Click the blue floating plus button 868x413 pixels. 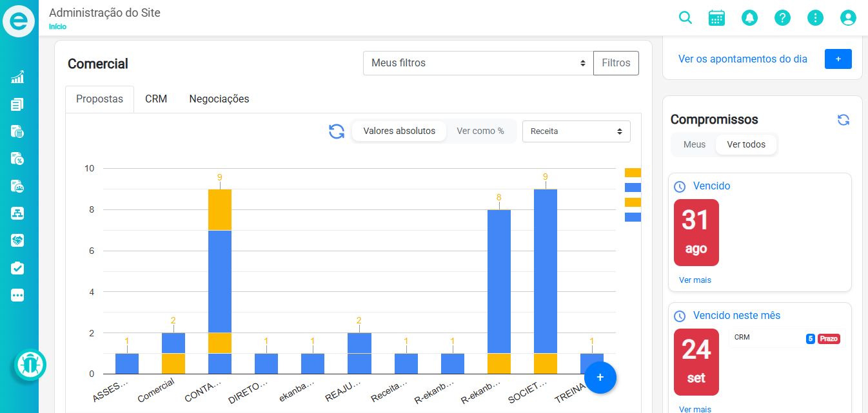point(600,377)
